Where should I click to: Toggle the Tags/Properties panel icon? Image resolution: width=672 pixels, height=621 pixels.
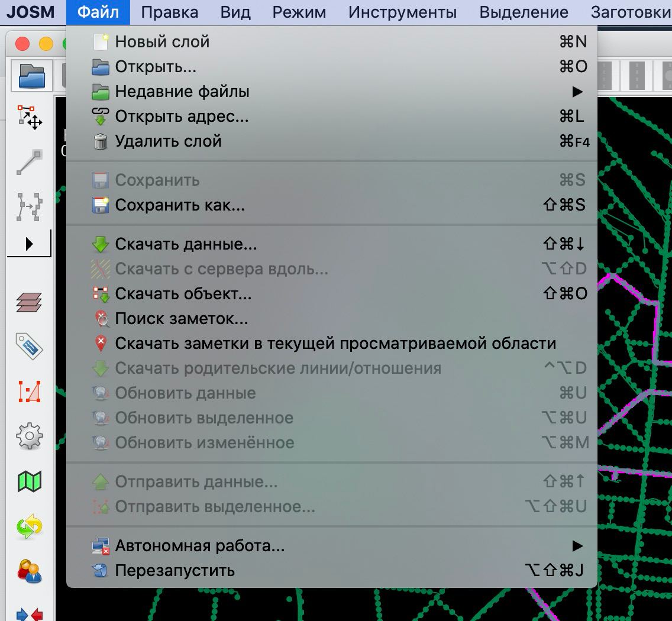[29, 347]
